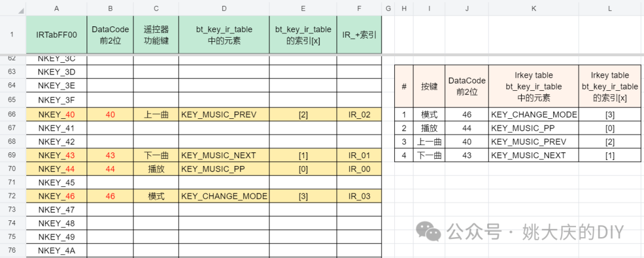Click the 'IR_+索引' header cell
This screenshot has width=644, height=258.
point(359,35)
